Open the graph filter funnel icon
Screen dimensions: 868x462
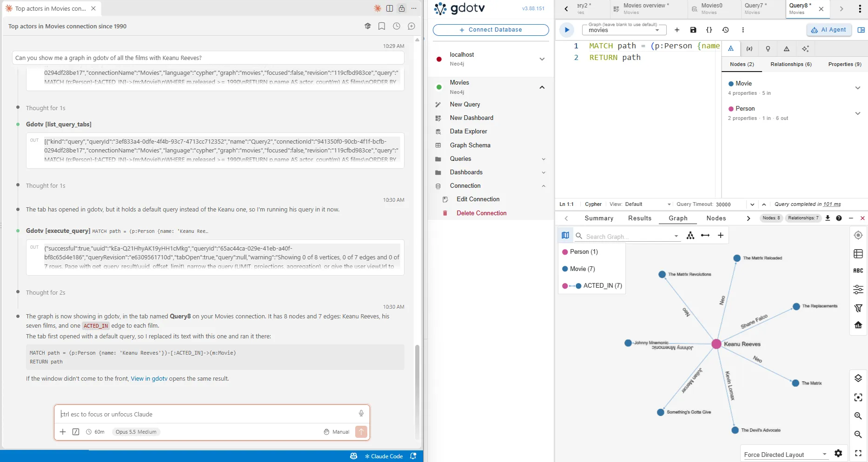click(858, 308)
